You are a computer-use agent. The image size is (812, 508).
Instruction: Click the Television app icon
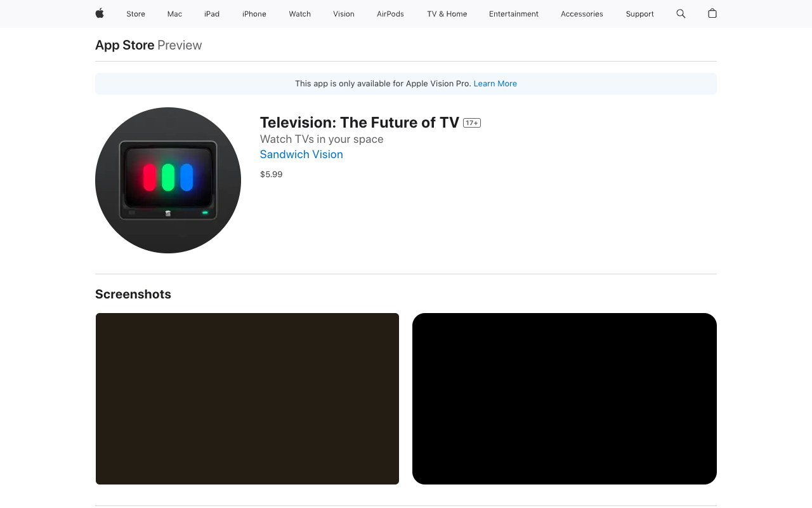(x=168, y=180)
